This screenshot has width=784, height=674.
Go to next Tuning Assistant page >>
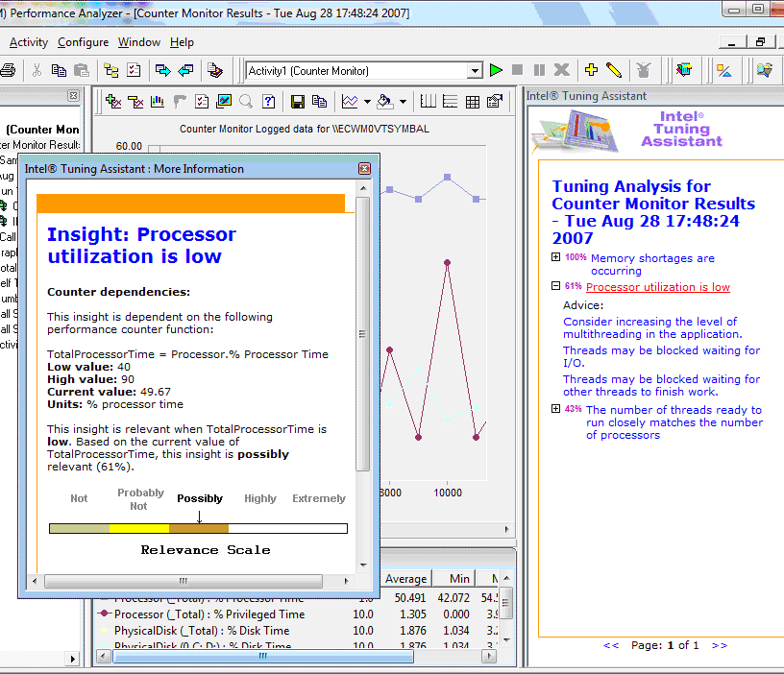click(x=720, y=645)
